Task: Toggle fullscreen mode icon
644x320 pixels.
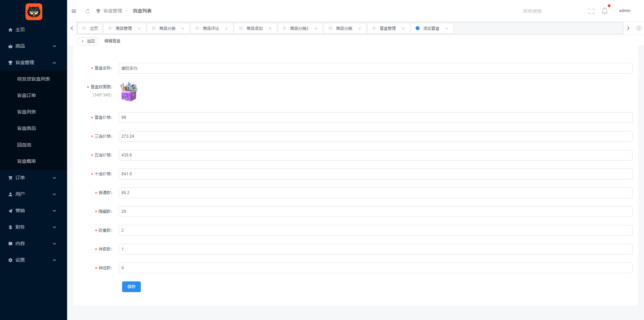Action: click(591, 11)
